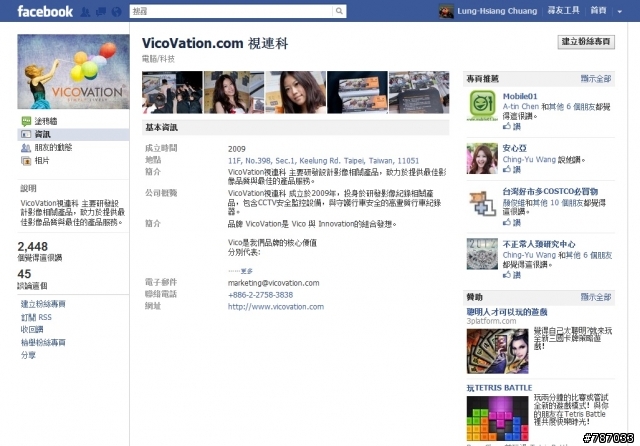The width and height of the screenshot is (640, 446).
Task: Open the 尋友工具 menu item
Action: [563, 11]
